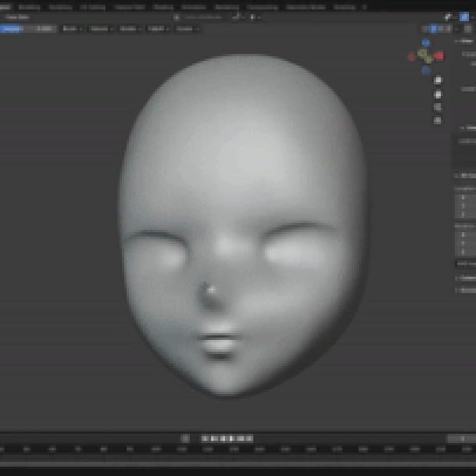Viewport: 476px width, 476px height.
Task: Click the dim red negative X axis ball
Action: (411, 57)
